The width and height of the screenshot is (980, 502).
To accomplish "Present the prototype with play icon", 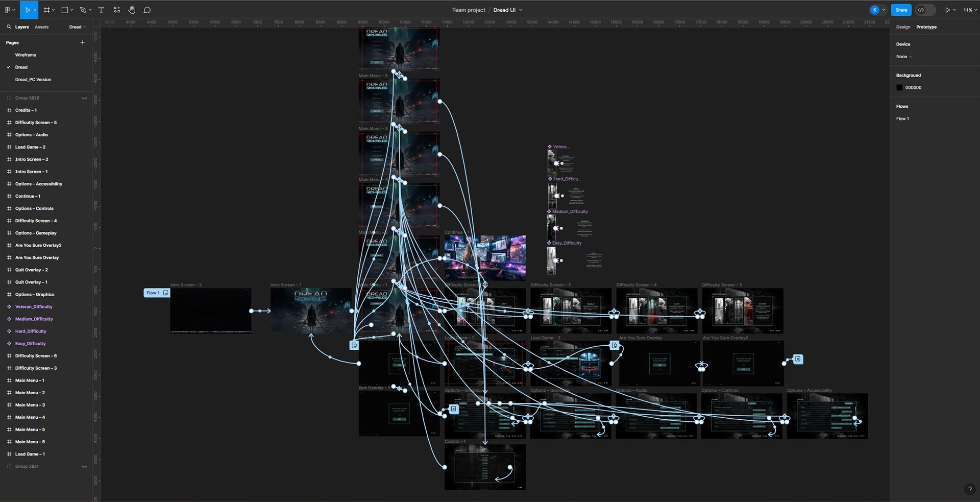I will click(947, 10).
